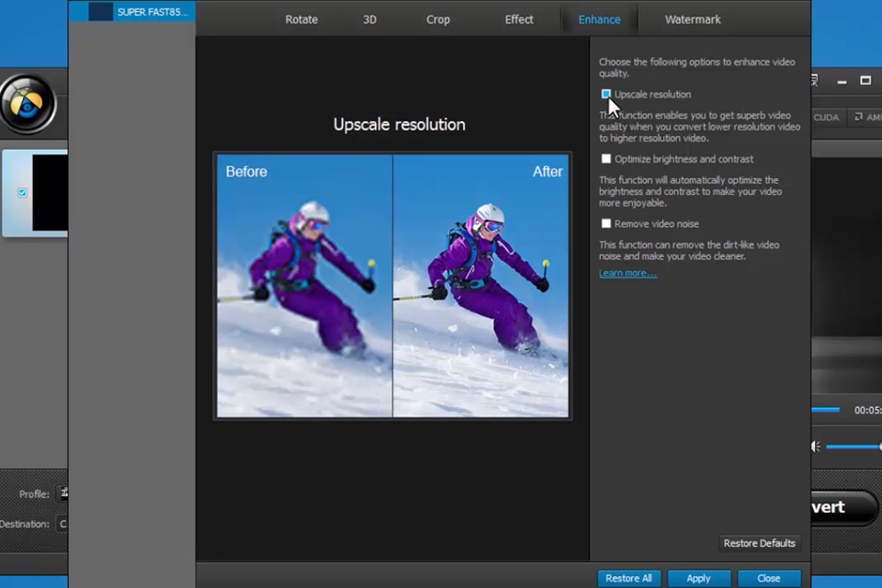Click the CUDA acceleration indicator
Viewport: 882px width, 588px height.
click(x=825, y=118)
